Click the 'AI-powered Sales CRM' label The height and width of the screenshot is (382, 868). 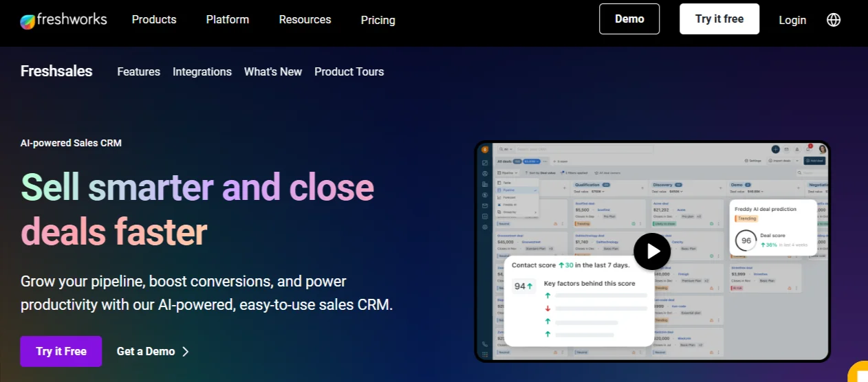point(71,143)
